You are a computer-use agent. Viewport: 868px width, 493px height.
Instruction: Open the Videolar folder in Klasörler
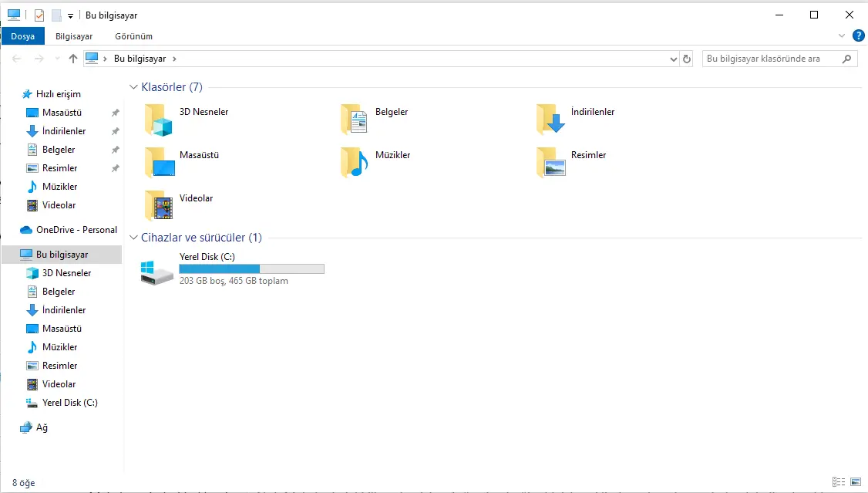[159, 205]
